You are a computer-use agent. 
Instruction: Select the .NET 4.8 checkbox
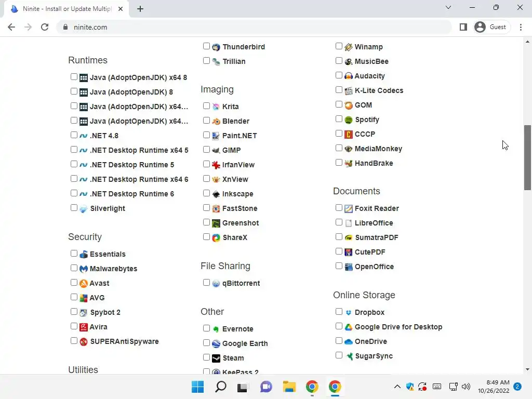point(74,135)
